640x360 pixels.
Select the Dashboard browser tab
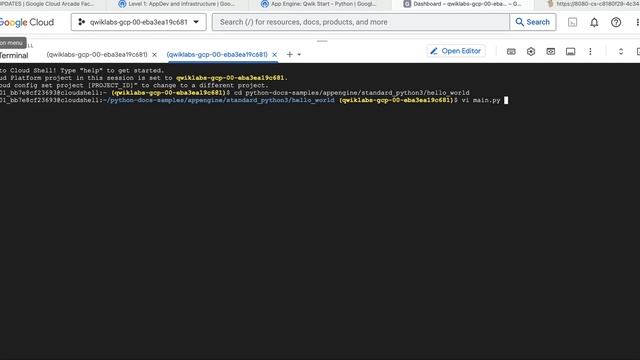pyautogui.click(x=462, y=4)
